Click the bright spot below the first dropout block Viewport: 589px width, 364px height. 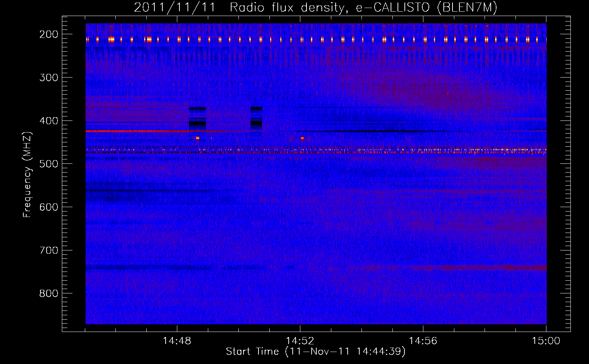tap(198, 138)
